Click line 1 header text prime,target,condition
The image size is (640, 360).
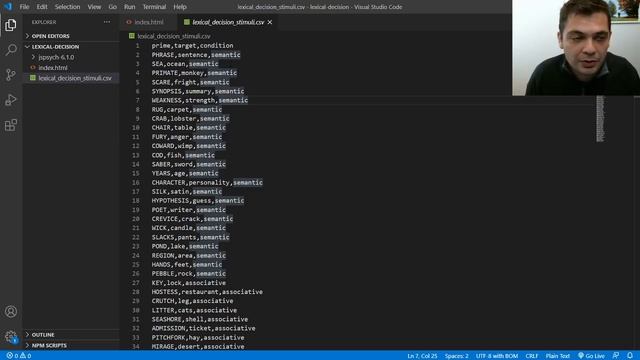coord(192,45)
